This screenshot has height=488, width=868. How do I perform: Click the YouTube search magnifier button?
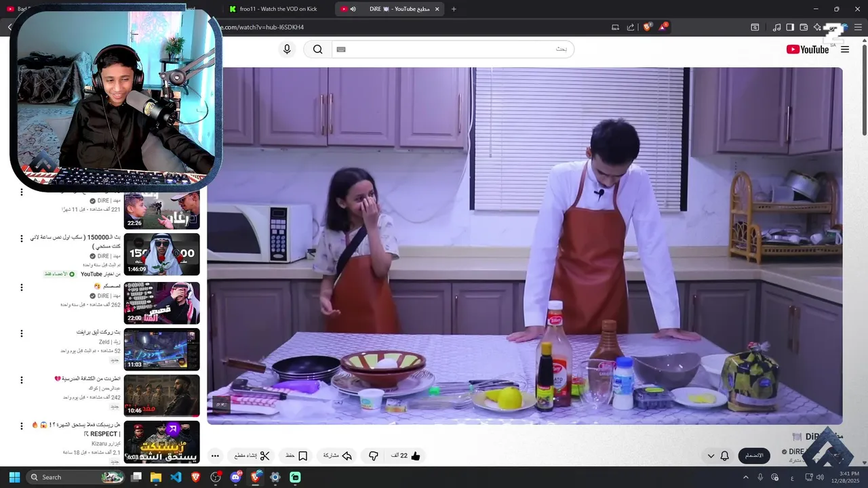317,49
